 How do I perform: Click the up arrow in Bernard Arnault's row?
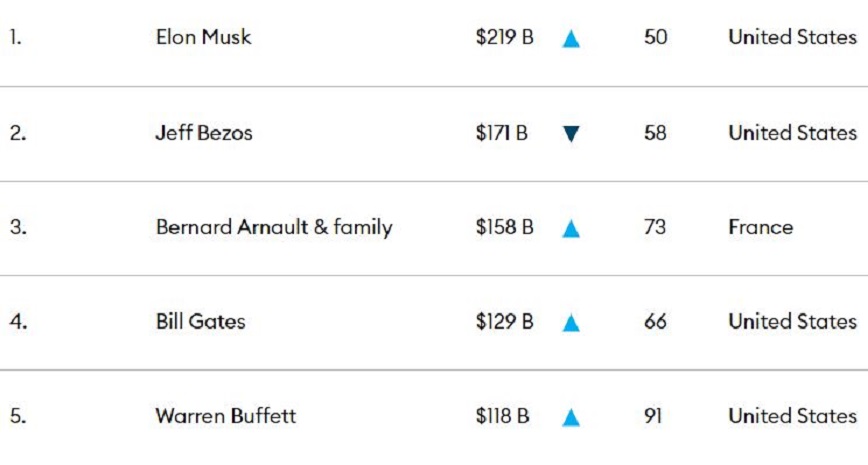click(571, 229)
